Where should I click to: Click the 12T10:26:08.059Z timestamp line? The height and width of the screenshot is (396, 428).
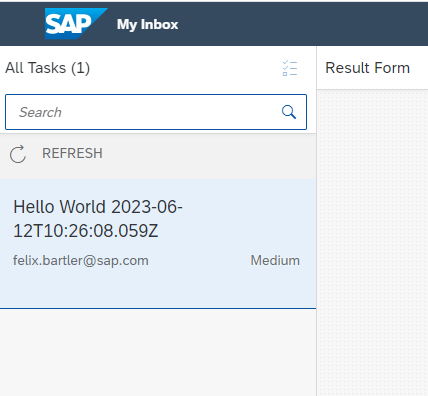[x=86, y=231]
